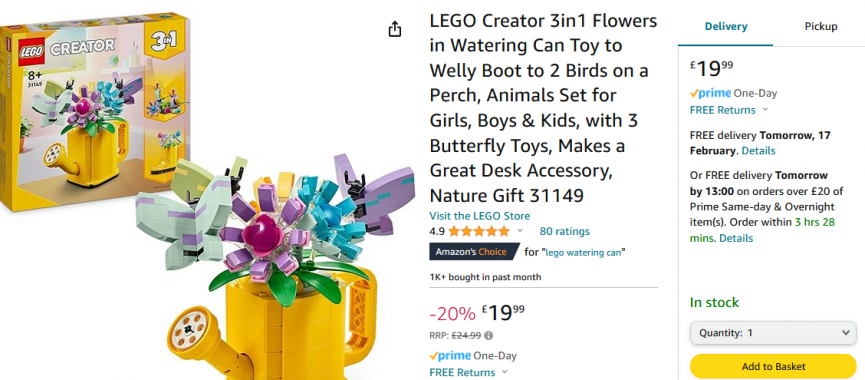Visit the LEGO Store link
The width and height of the screenshot is (865, 380).
coord(479,216)
